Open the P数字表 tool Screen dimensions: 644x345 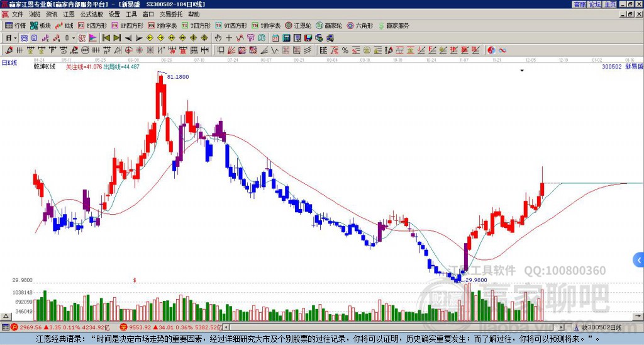(163, 25)
